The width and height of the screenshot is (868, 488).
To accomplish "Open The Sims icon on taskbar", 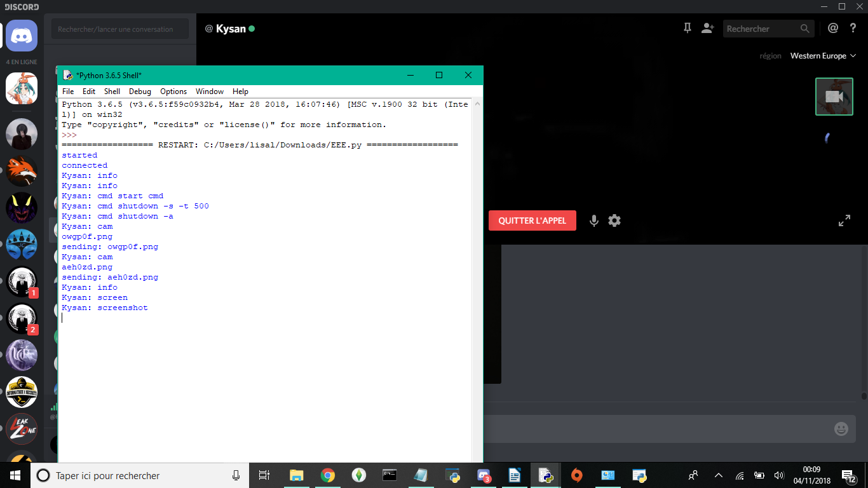I will coord(358,475).
